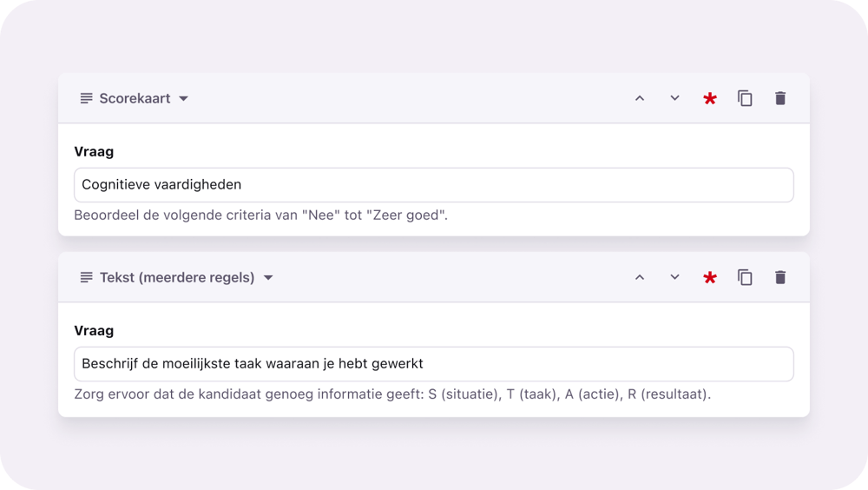This screenshot has width=868, height=490.
Task: Click the Vraag label above Cognitieve vaardigheden
Action: click(94, 151)
